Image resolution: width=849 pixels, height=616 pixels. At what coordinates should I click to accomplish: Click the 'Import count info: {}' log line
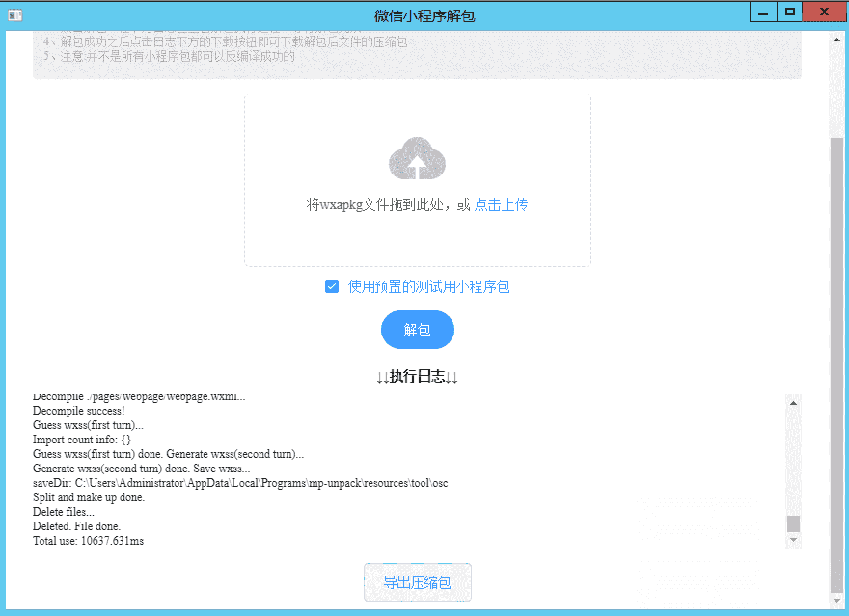[82, 440]
